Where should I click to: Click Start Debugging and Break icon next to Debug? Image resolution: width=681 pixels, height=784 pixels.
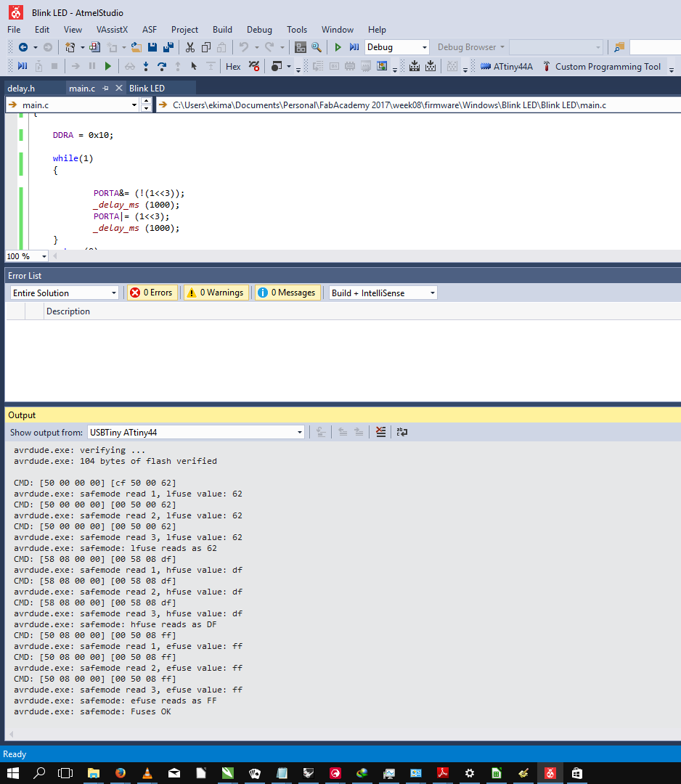click(x=354, y=47)
